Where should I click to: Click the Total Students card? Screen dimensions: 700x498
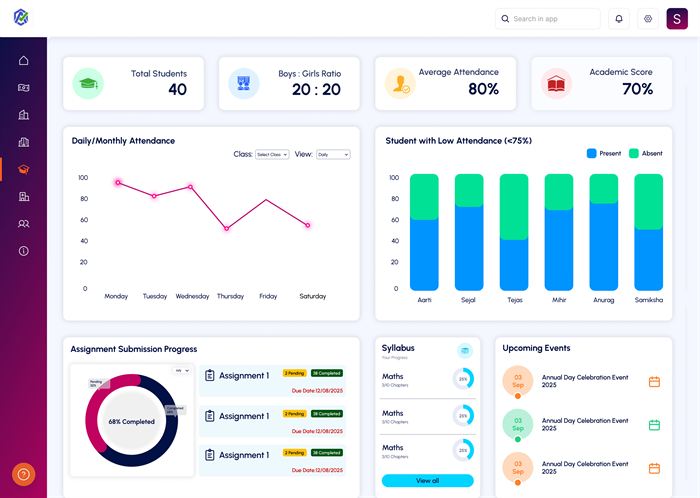[133, 83]
